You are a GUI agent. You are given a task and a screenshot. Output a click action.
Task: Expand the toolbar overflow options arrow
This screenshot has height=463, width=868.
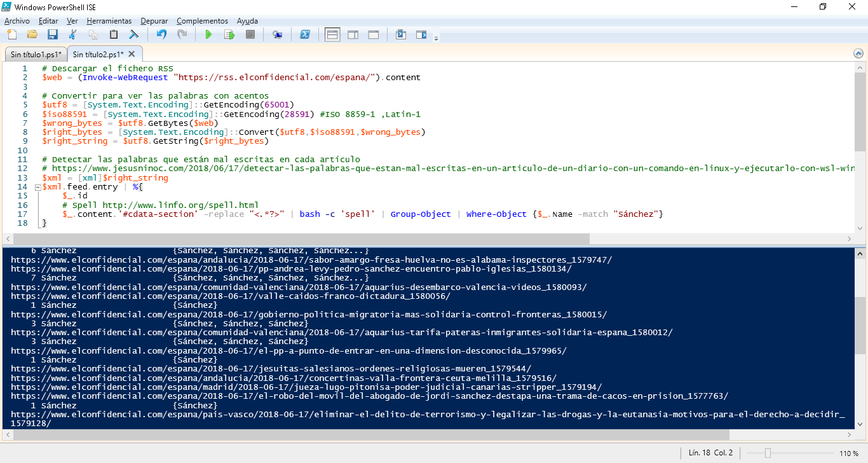tap(436, 39)
